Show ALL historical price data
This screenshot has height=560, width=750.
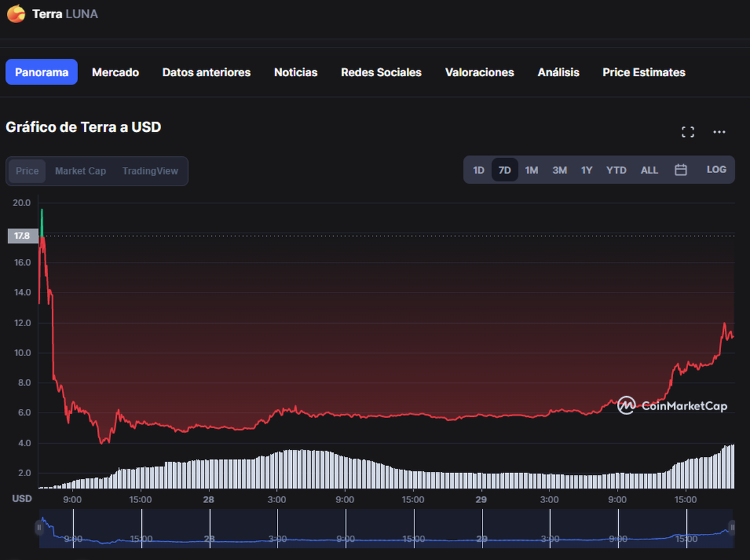(649, 170)
